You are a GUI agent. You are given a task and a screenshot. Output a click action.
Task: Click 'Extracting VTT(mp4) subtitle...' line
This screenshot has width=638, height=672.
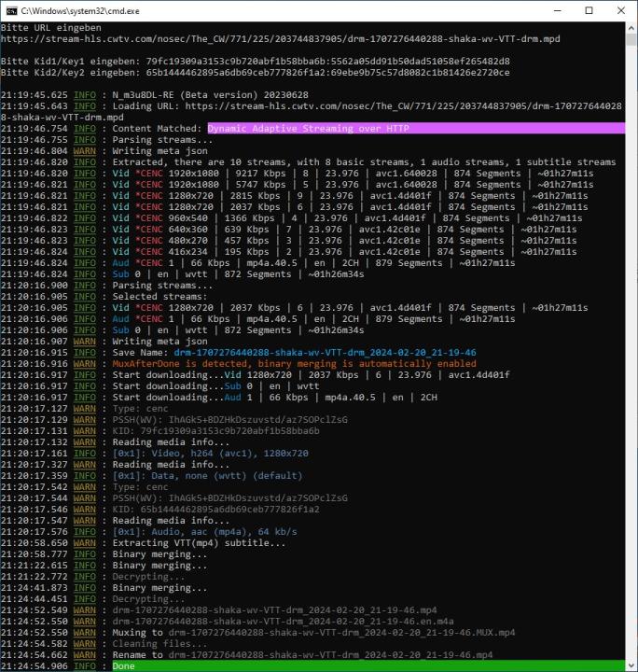click(x=143, y=542)
